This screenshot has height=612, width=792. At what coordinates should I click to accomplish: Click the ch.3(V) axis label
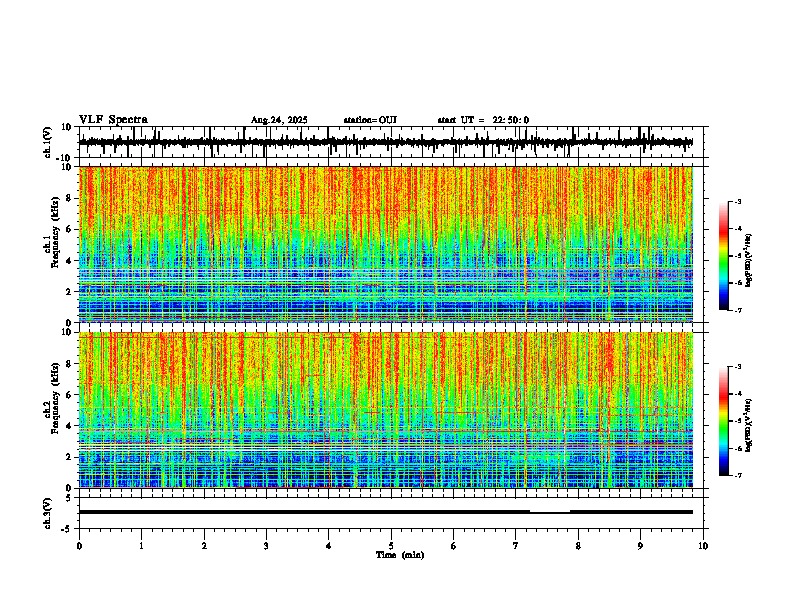[48, 513]
